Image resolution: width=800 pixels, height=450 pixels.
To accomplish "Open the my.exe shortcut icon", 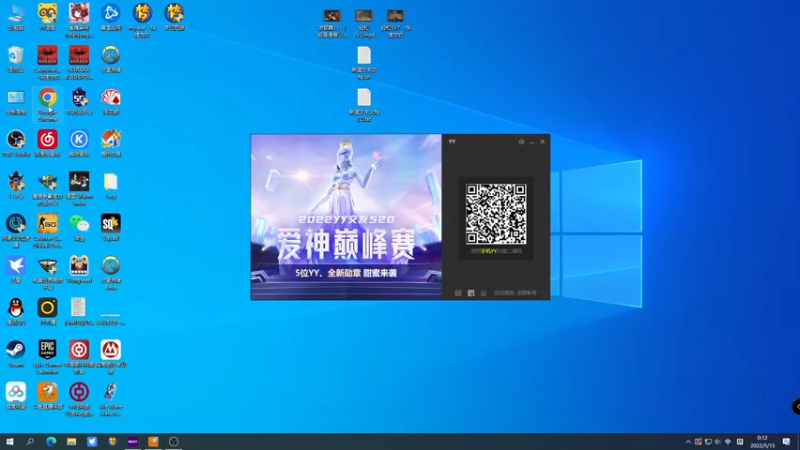I will pyautogui.click(x=142, y=20).
